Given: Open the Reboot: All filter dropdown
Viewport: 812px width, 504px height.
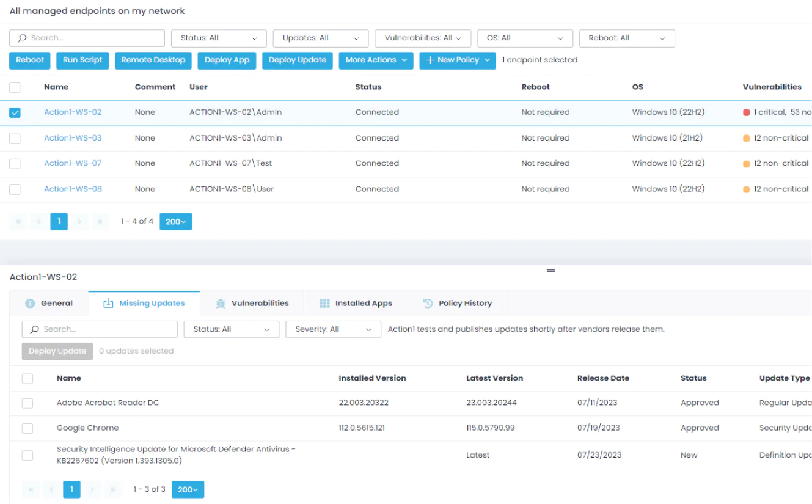Looking at the screenshot, I should point(627,38).
